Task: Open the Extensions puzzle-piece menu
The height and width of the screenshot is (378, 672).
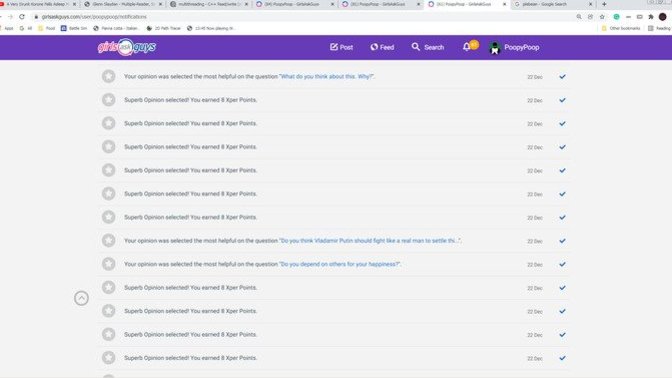Action: point(651,17)
